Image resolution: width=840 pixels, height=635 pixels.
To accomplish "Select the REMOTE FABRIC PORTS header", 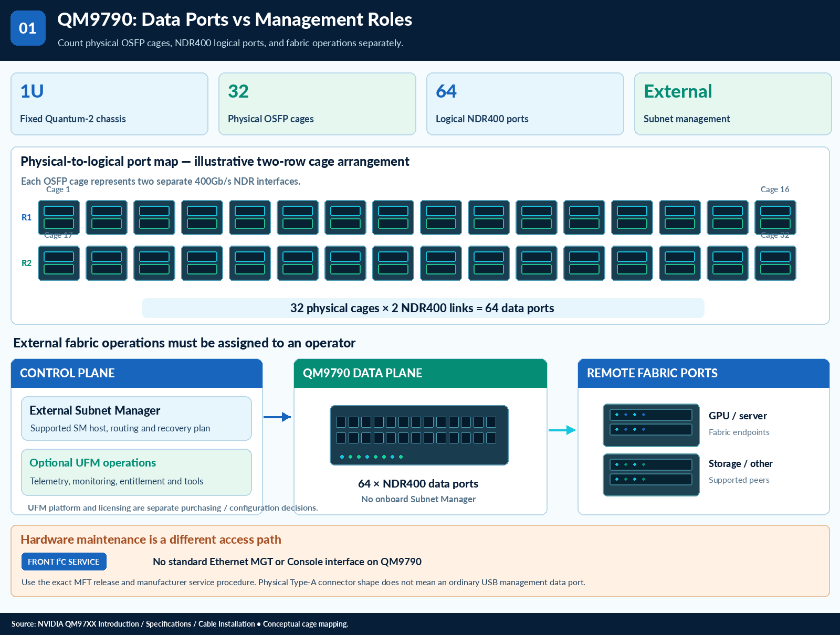I will pyautogui.click(x=703, y=373).
